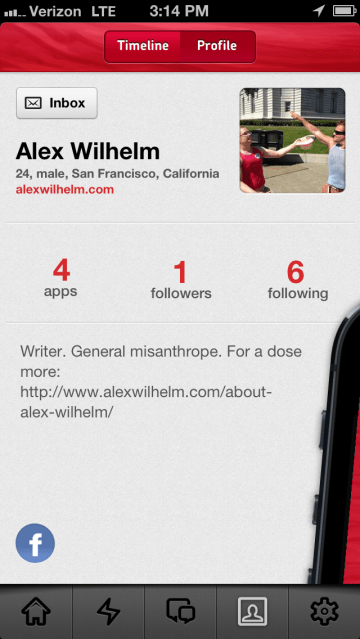Switch to the Profile tab

217,46
